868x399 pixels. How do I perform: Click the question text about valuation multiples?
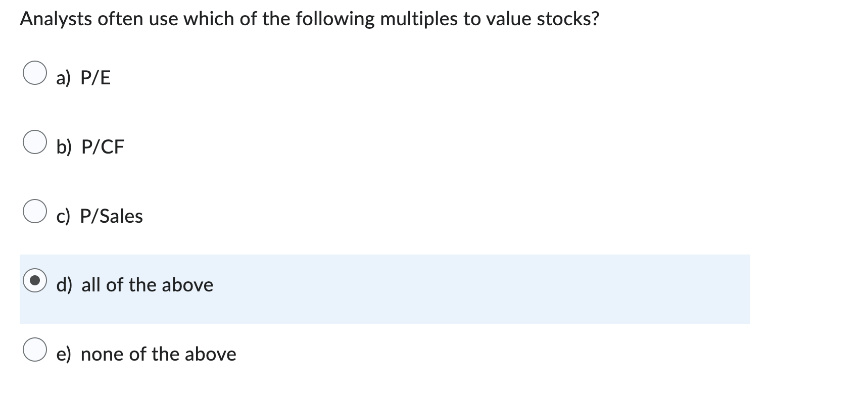[x=309, y=19]
